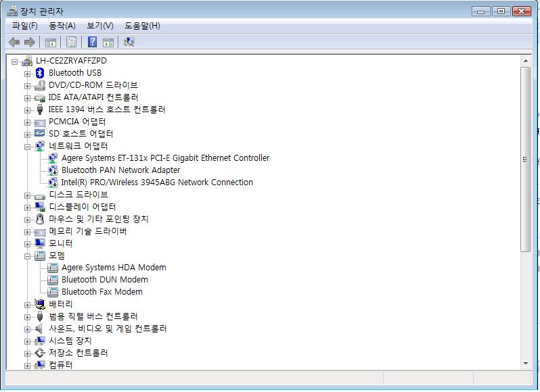The image size is (540, 392).
Task: Click the Back arrow toolbar button
Action: 14,42
